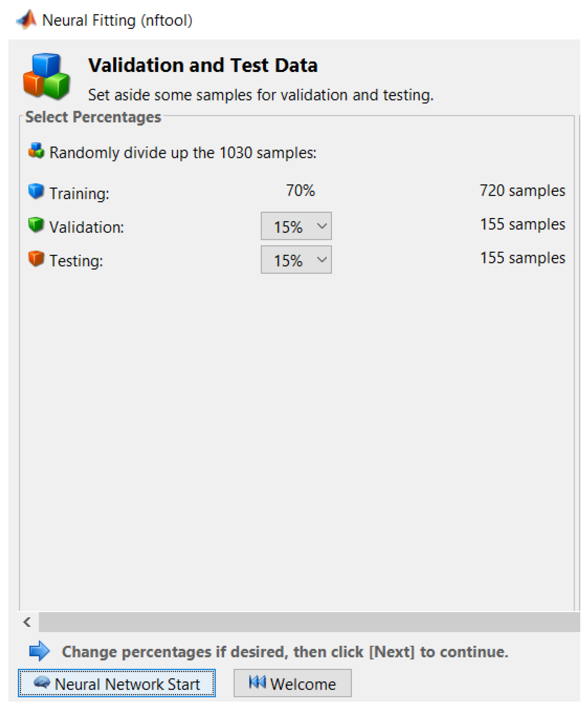The width and height of the screenshot is (588, 710).
Task: Open the Validation percentage dropdown
Action: (296, 226)
